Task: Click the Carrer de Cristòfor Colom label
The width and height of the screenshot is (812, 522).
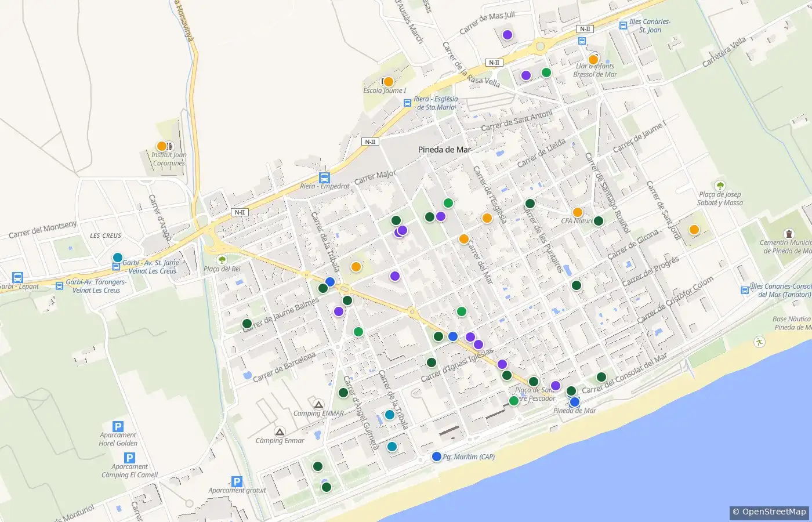Action: coord(676,300)
